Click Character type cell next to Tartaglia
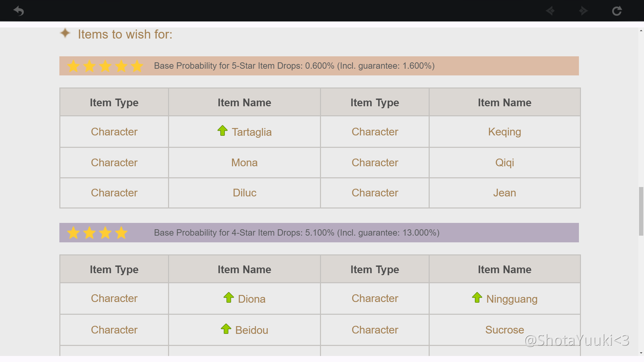The width and height of the screenshot is (644, 362). (114, 132)
